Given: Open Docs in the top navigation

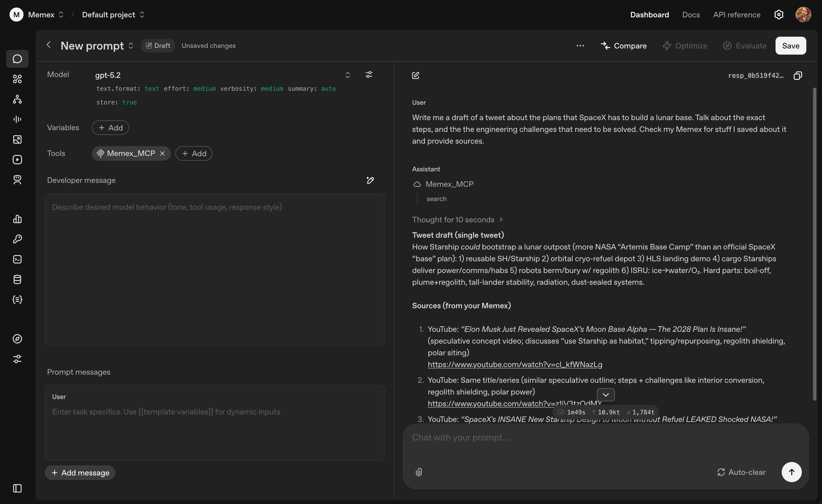Looking at the screenshot, I should point(691,15).
